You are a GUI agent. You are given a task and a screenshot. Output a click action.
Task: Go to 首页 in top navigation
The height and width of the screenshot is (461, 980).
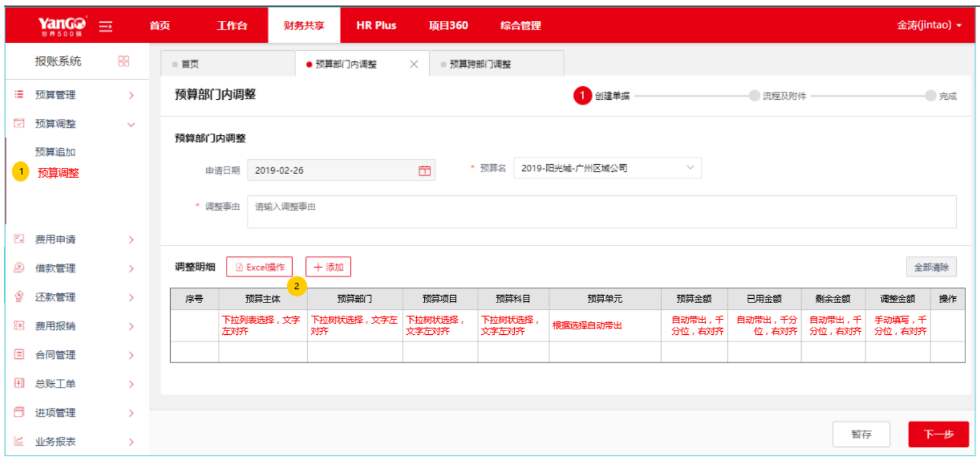tap(160, 26)
